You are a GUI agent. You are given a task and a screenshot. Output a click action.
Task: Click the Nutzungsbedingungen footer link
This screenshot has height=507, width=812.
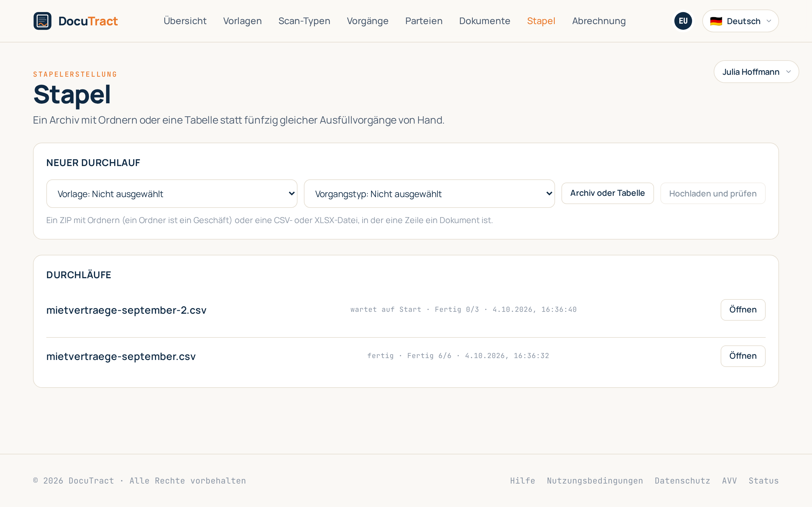[595, 480]
